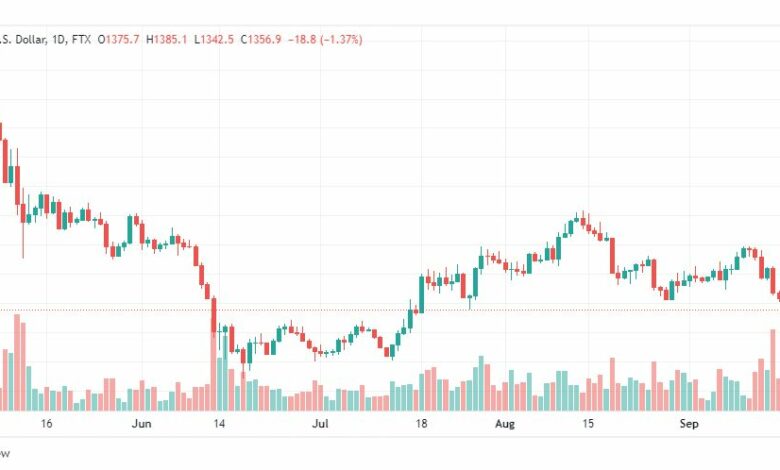Select the Aug marker on time axis
Viewport: 780px width, 470px height.
click(504, 424)
